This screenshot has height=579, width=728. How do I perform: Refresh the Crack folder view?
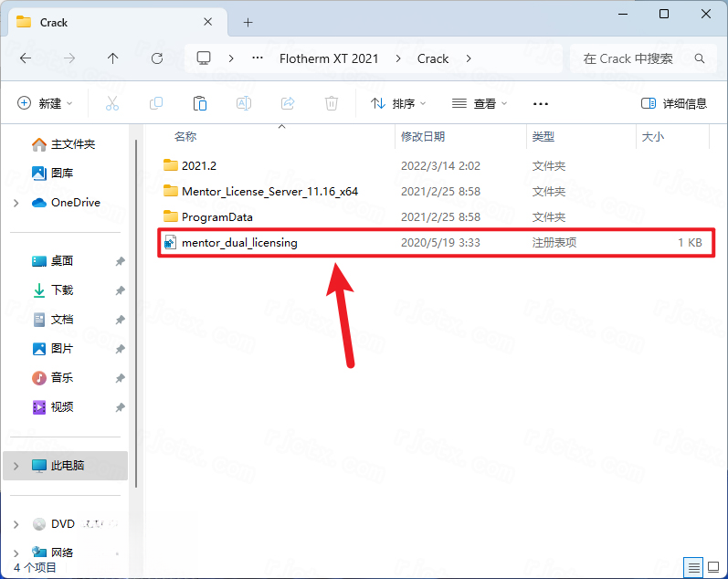click(157, 58)
